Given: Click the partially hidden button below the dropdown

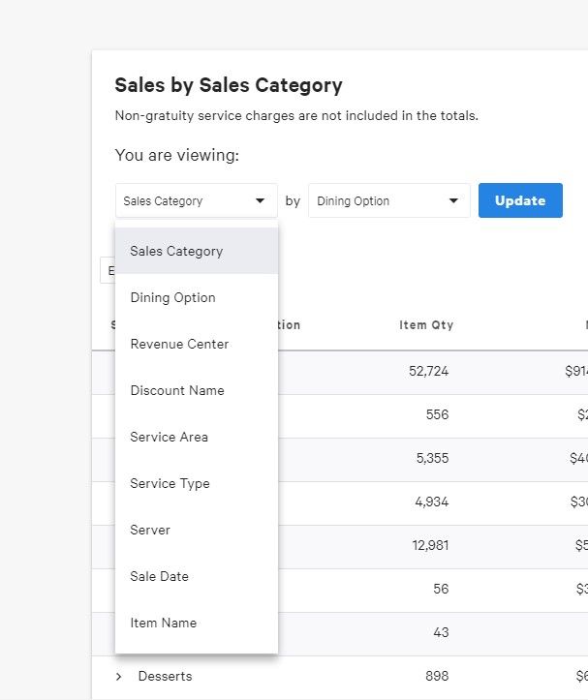Looking at the screenshot, I should click(x=108, y=270).
